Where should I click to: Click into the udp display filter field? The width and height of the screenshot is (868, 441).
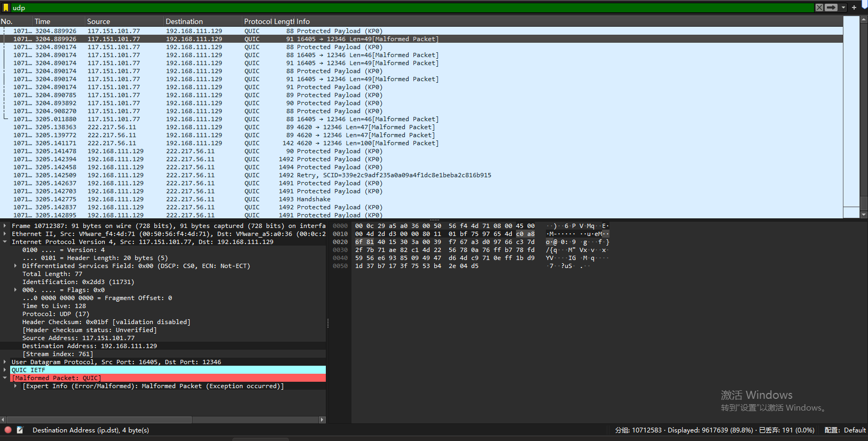coord(374,7)
